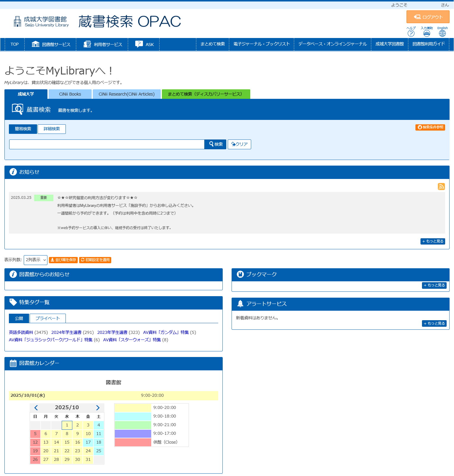Switch tag list to プライベート
The image size is (454, 476).
pyautogui.click(x=48, y=318)
